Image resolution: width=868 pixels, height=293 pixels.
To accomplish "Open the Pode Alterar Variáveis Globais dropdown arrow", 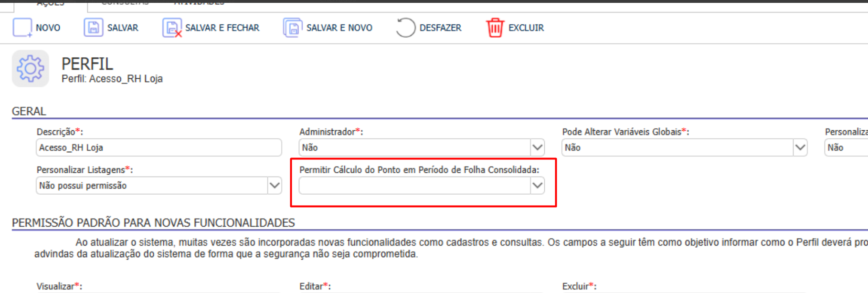I will (800, 147).
